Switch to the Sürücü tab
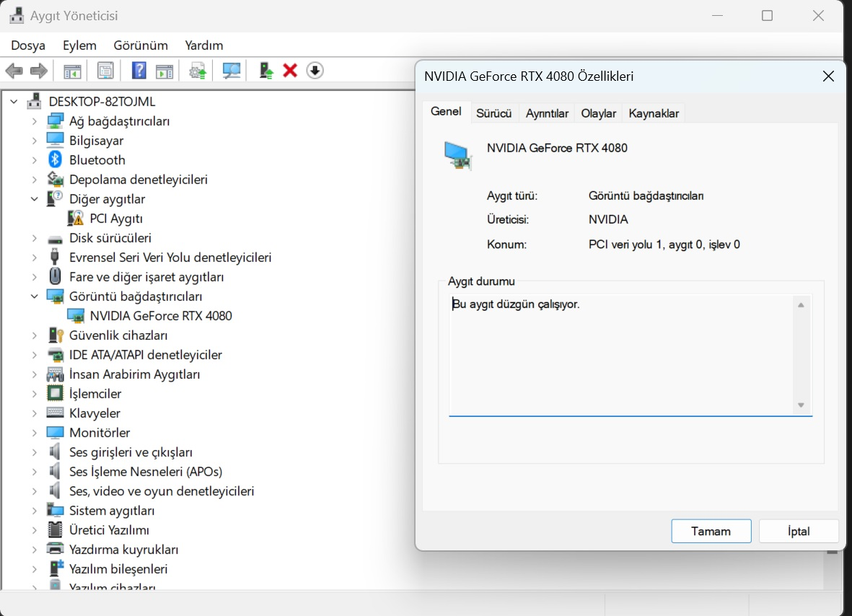The width and height of the screenshot is (852, 616). click(x=494, y=113)
